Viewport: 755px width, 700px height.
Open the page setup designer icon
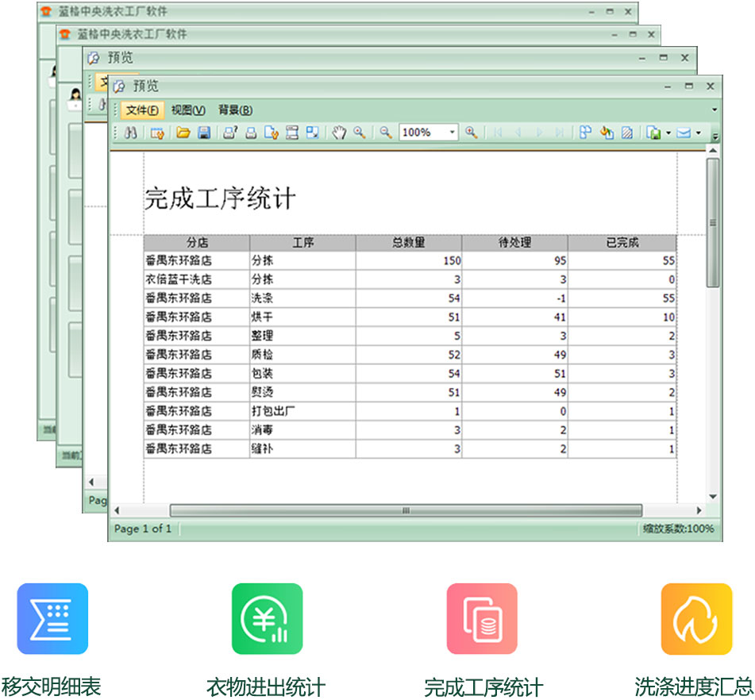[x=156, y=133]
